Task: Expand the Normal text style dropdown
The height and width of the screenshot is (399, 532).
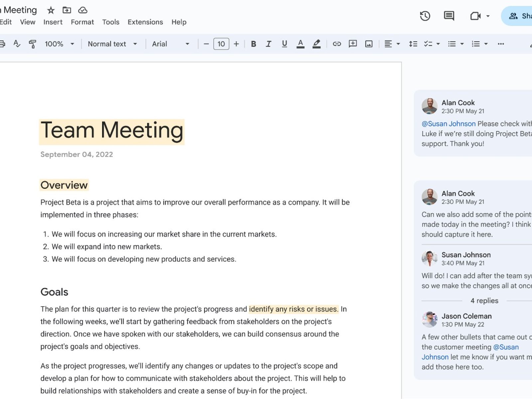Action: [x=112, y=44]
